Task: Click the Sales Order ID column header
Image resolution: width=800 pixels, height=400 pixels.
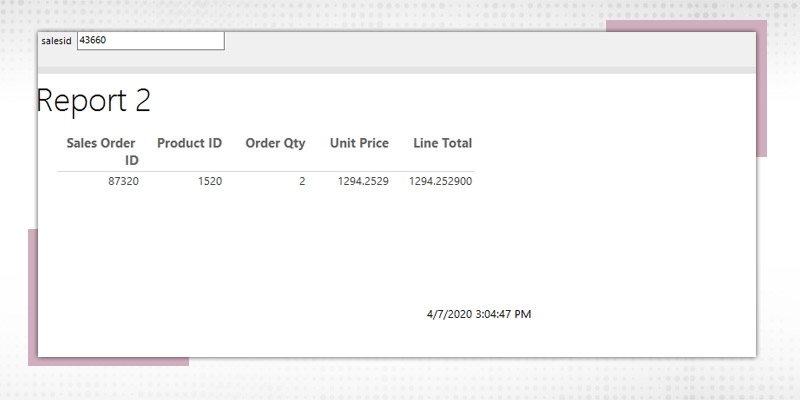Action: tap(101, 151)
